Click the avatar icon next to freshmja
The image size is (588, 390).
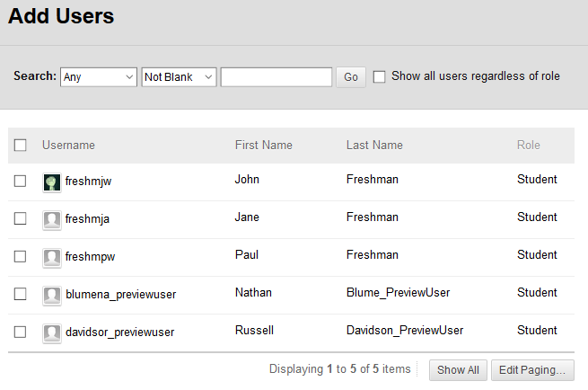52,220
